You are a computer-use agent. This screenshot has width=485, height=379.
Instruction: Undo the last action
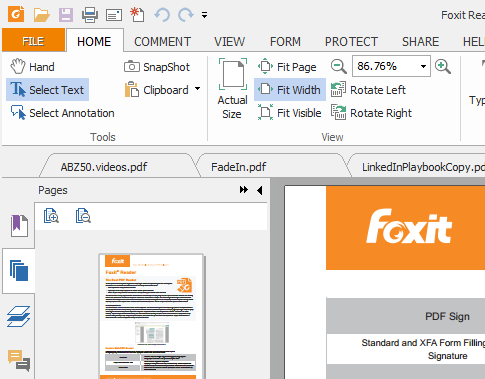tap(162, 15)
